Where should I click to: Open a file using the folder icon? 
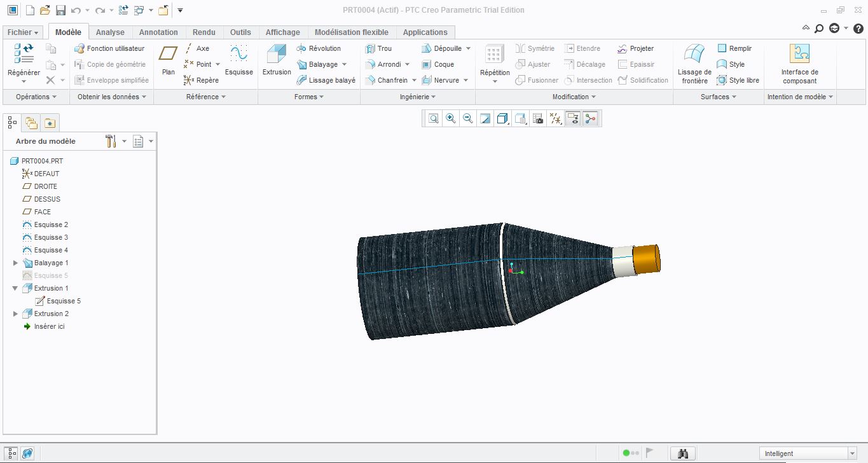coord(45,10)
